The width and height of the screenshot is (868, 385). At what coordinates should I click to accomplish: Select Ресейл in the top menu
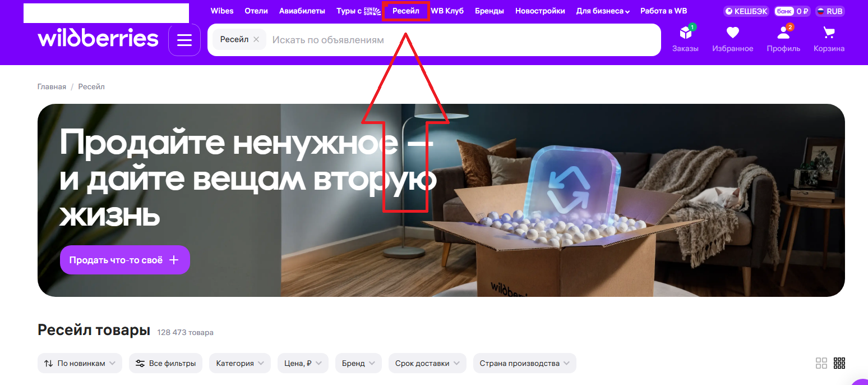405,11
